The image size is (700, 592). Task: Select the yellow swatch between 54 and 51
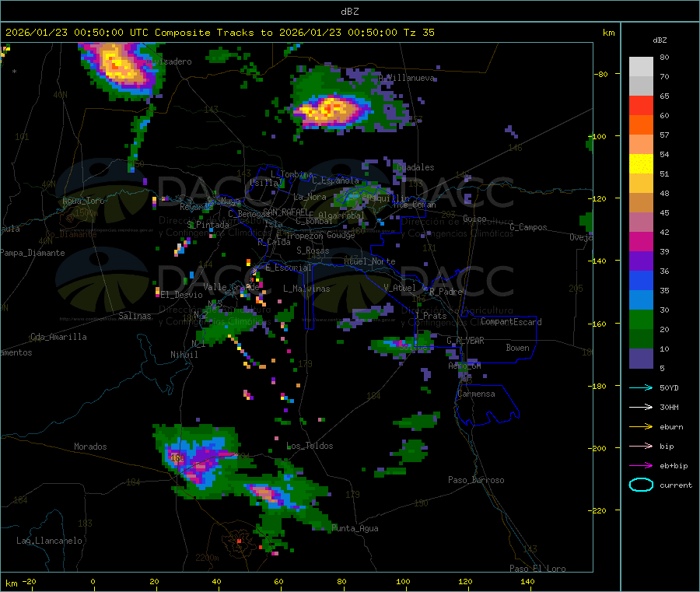pos(641,164)
